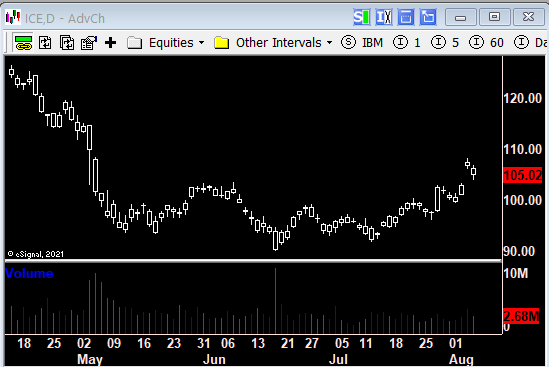Click the 2.68M volume value marker

[521, 316]
